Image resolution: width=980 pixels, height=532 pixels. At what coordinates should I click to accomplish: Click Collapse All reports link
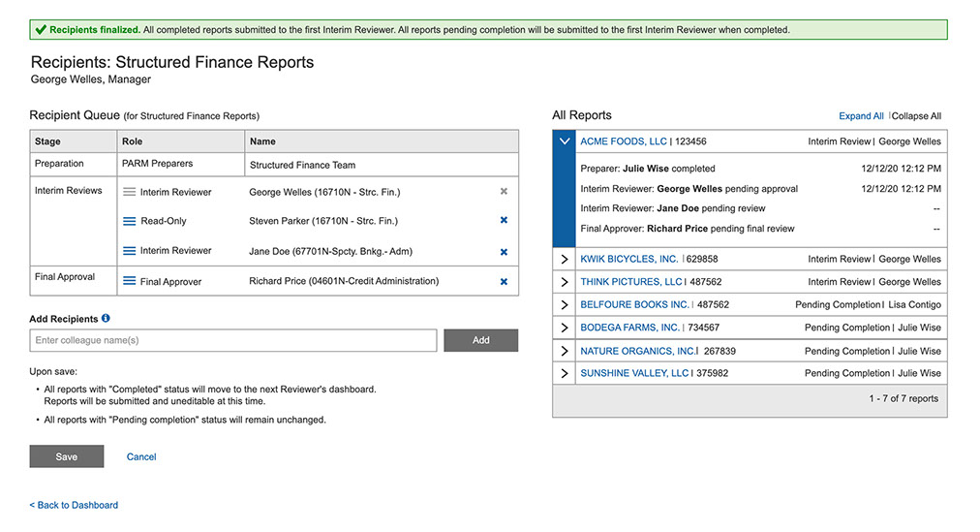coord(916,116)
